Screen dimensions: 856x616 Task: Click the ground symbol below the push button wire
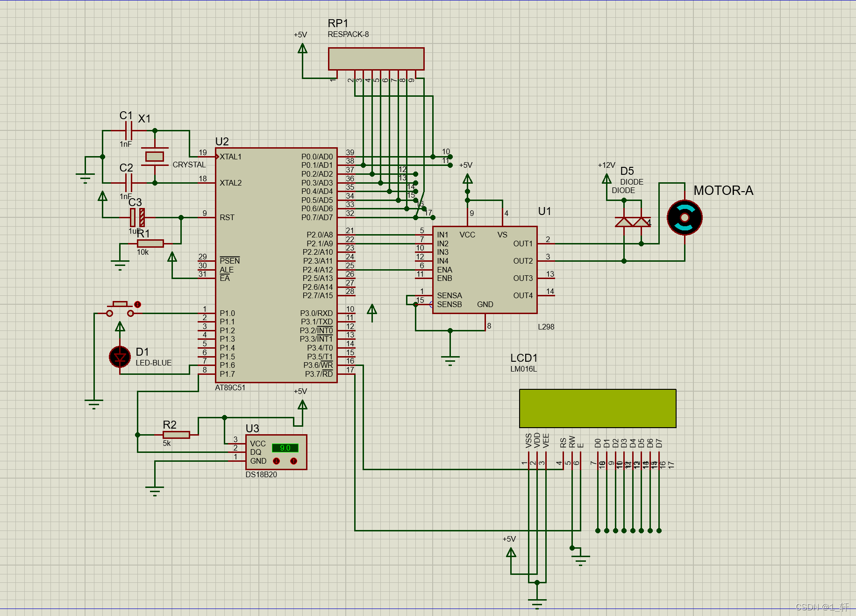[x=94, y=404]
